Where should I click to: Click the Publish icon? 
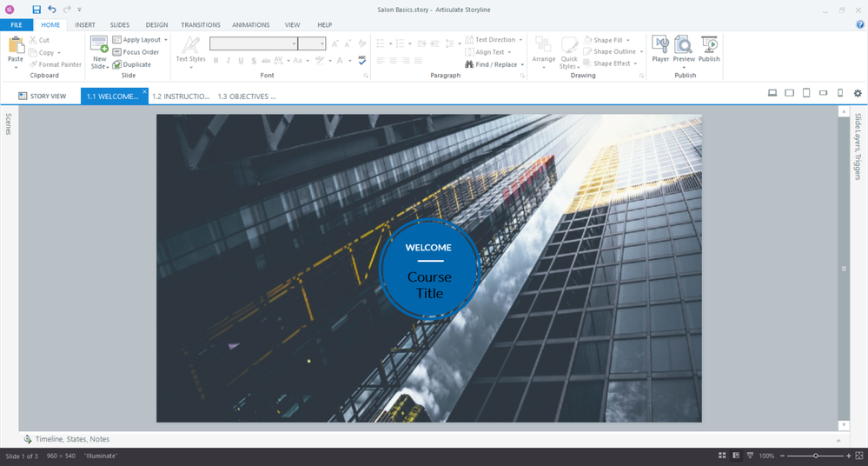(x=709, y=49)
